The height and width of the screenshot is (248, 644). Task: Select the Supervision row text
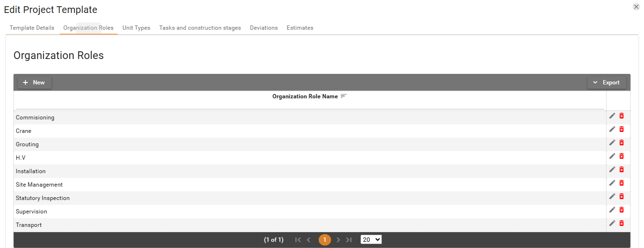(x=31, y=212)
